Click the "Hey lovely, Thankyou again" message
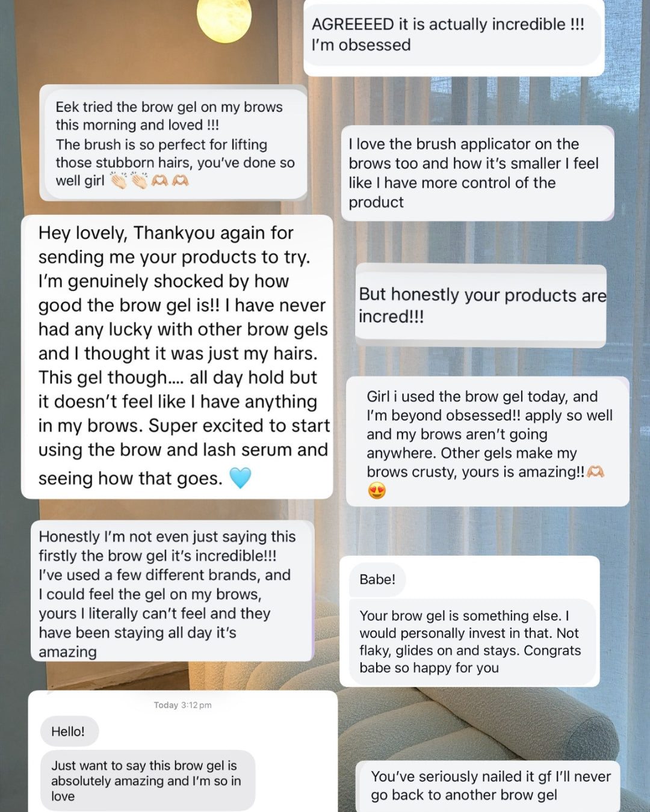Image resolution: width=650 pixels, height=812 pixels. (177, 355)
